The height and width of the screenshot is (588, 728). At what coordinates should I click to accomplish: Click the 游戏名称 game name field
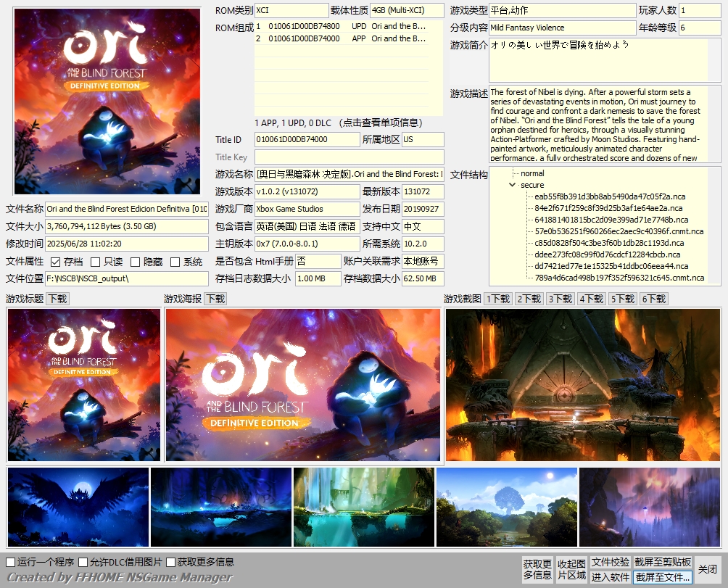point(349,174)
